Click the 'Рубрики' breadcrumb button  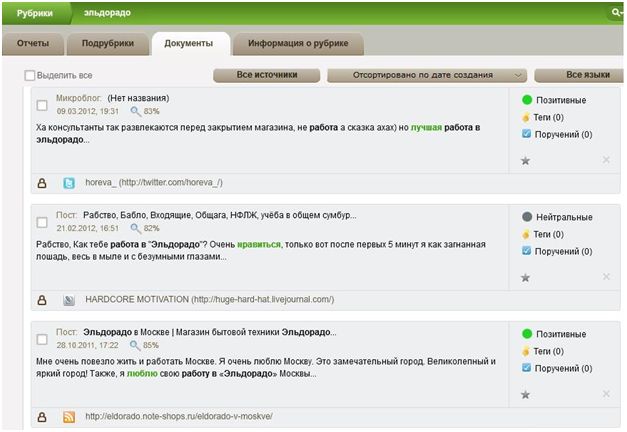[x=34, y=13]
